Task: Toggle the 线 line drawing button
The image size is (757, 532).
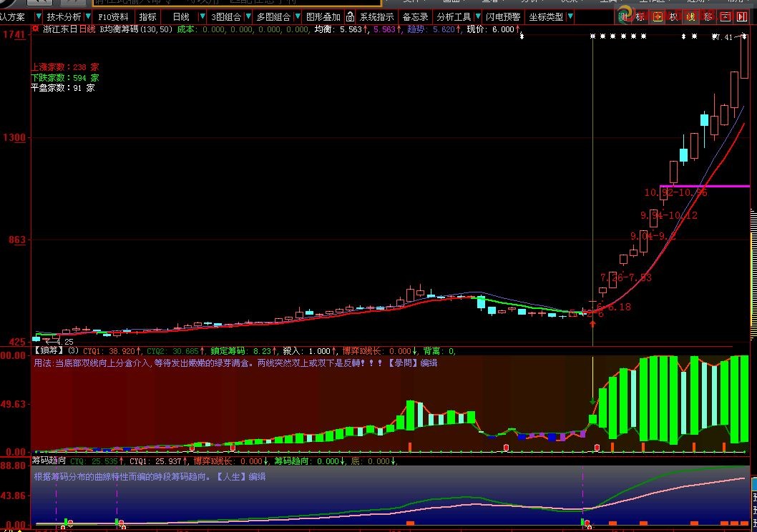Action: 691,17
